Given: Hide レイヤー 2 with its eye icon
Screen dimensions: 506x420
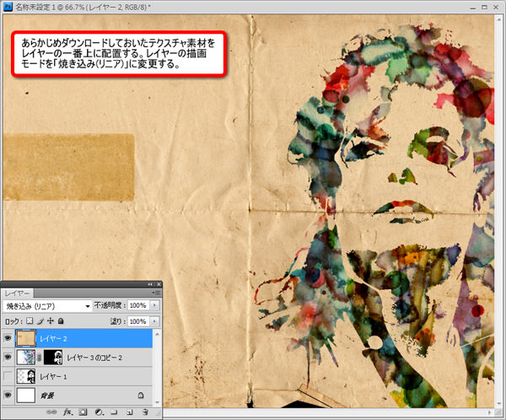Looking at the screenshot, I should [8, 338].
